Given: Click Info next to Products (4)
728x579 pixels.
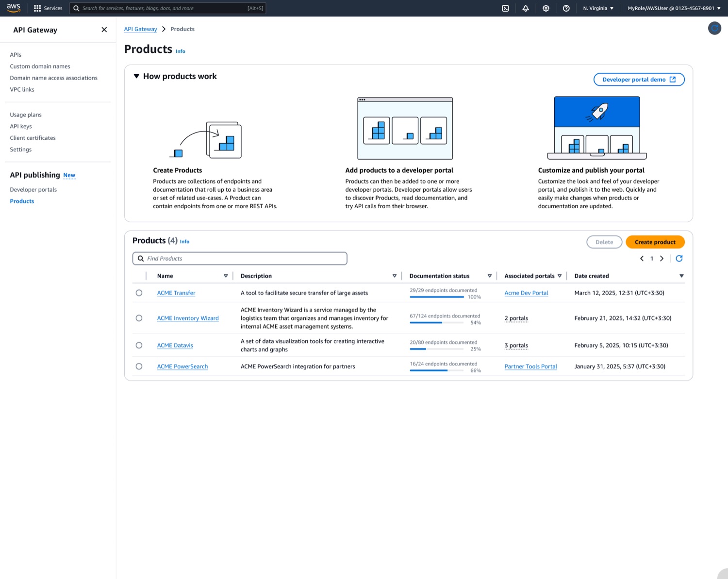Looking at the screenshot, I should click(x=184, y=242).
